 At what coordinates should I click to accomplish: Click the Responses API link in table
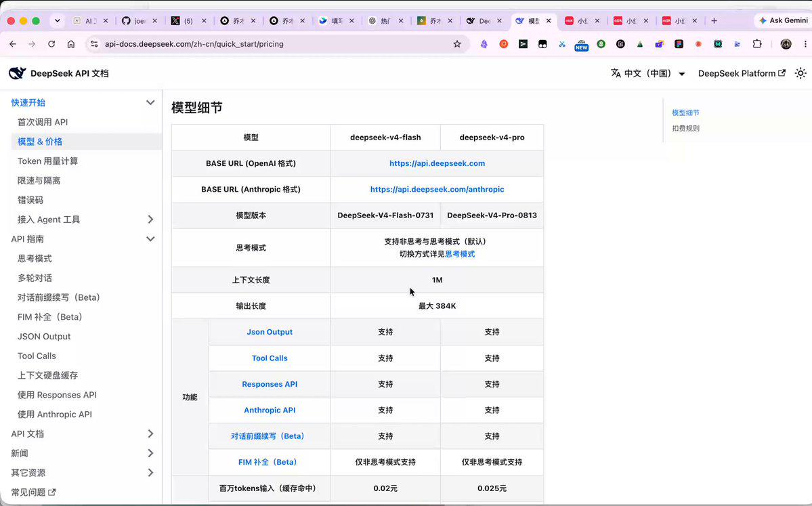click(270, 384)
